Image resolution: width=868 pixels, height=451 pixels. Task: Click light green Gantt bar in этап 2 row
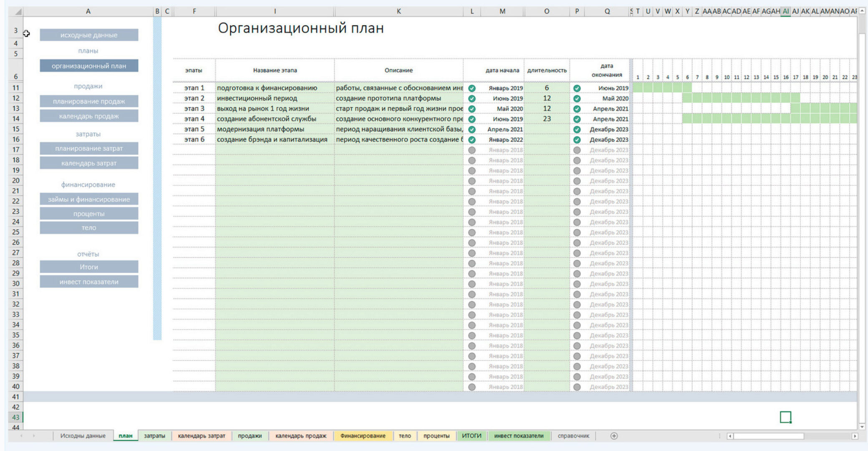coord(741,99)
